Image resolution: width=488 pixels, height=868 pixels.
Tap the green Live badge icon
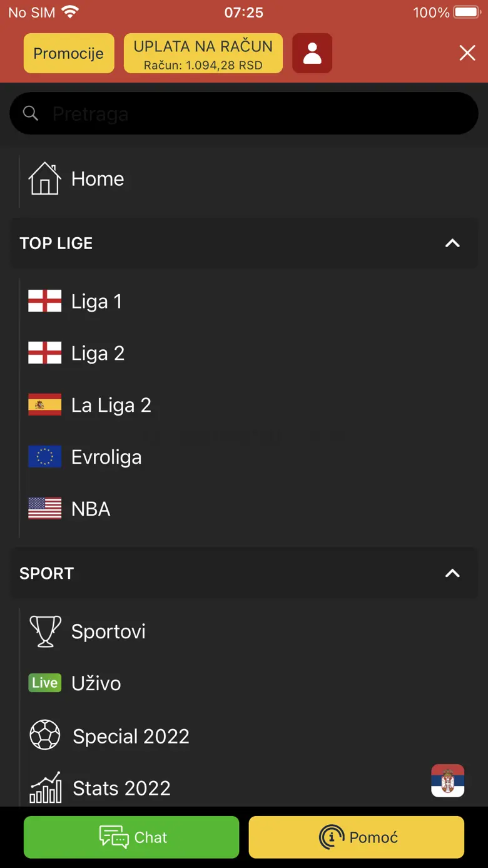45,683
